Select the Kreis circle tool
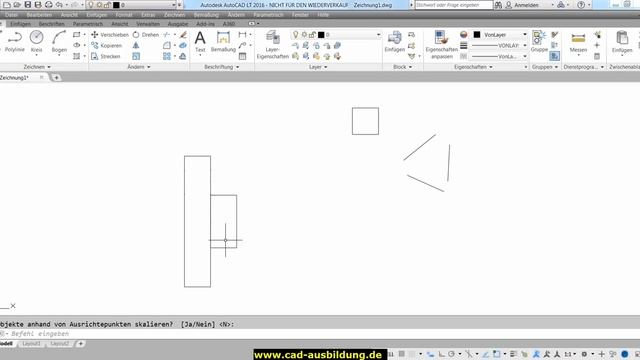The width and height of the screenshot is (640, 360). [36, 41]
